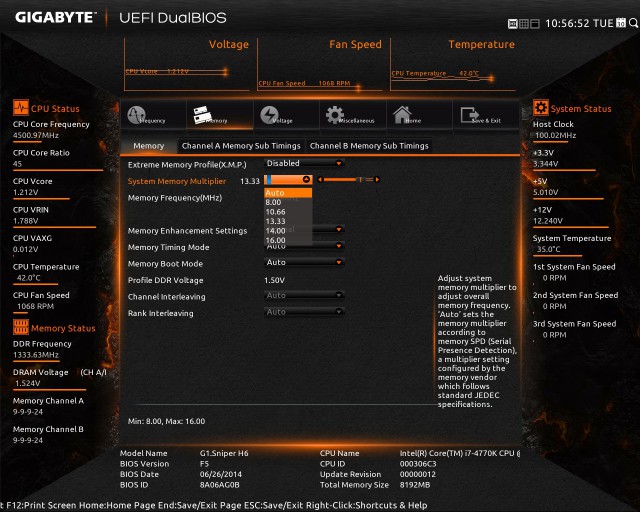Image resolution: width=640 pixels, height=512 pixels.
Task: Open the Memory settings page icon
Action: click(x=220, y=115)
